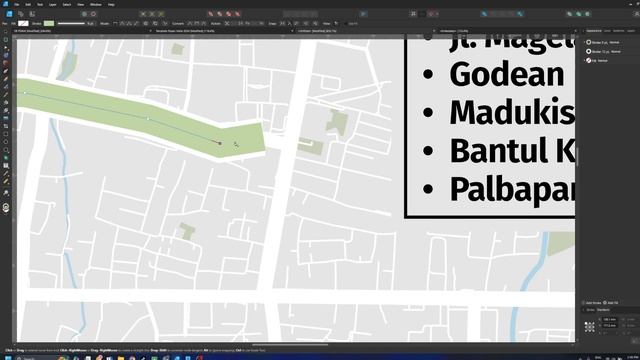Activate the fourth document tab
This screenshot has height=360, width=640.
454,31
